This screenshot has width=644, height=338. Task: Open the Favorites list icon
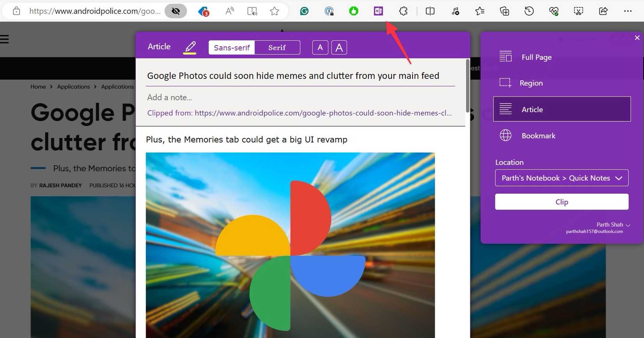point(480,11)
